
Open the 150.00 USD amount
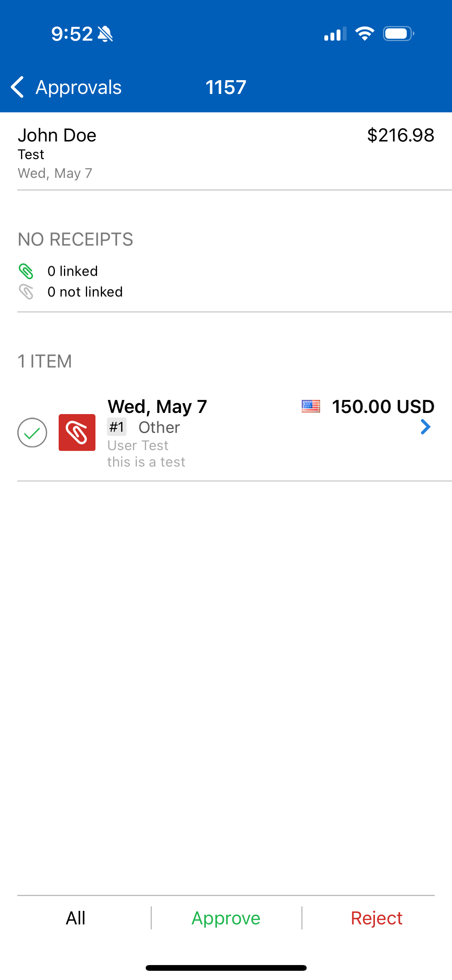(383, 406)
